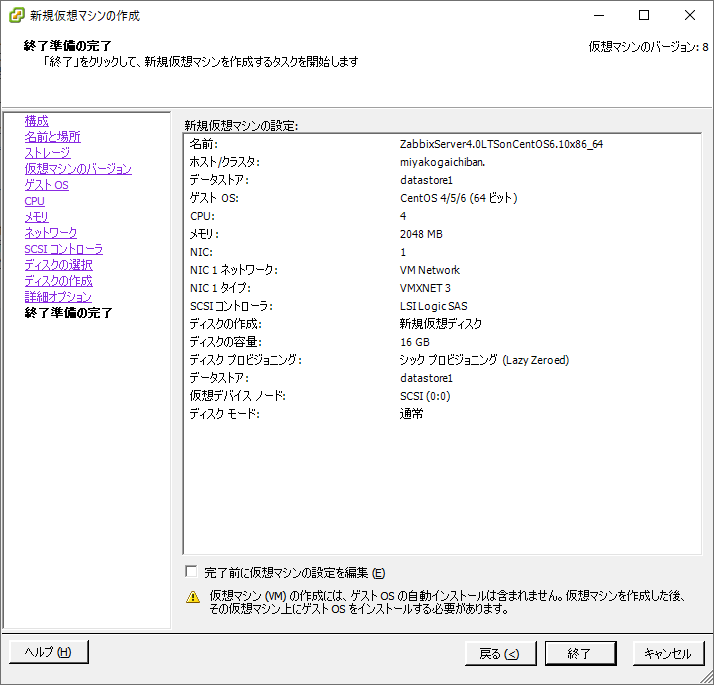The width and height of the screenshot is (714, 685).
Task: Open the メモリ step link
Action: tap(36, 217)
